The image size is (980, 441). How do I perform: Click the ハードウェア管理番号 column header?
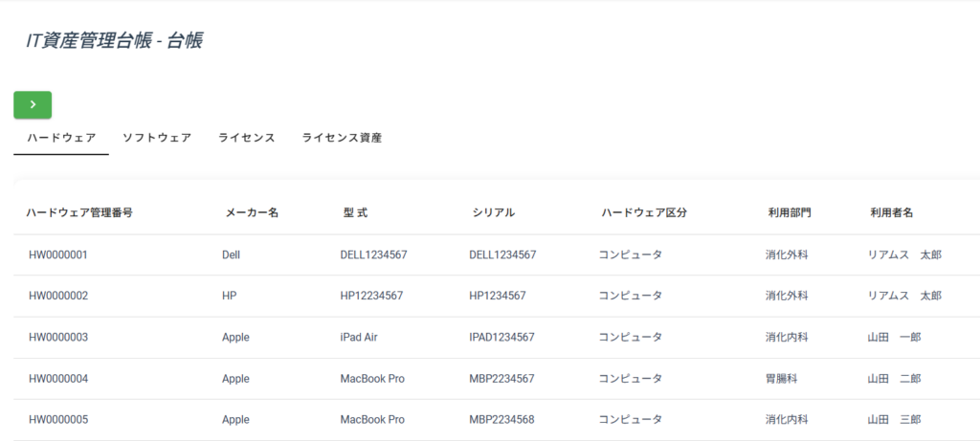click(x=78, y=212)
